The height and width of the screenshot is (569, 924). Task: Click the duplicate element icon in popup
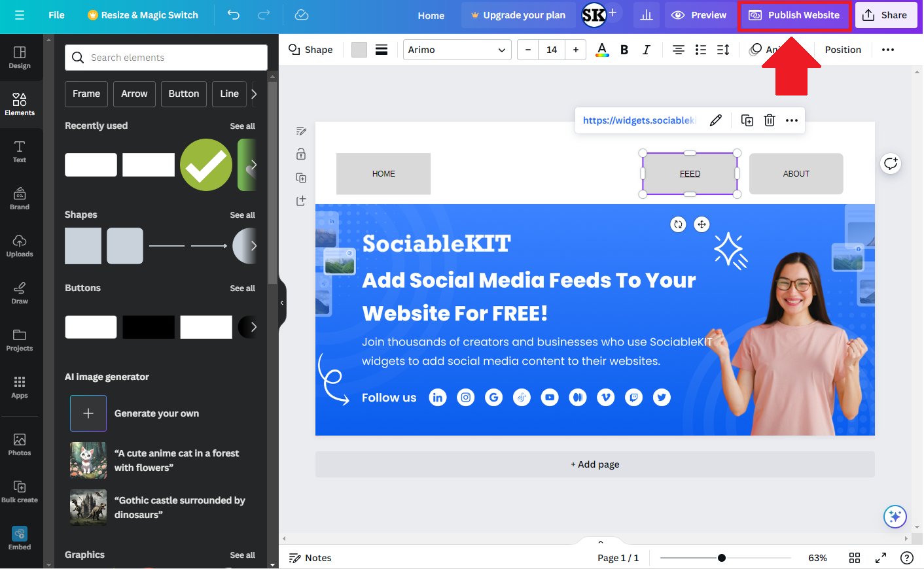(747, 120)
